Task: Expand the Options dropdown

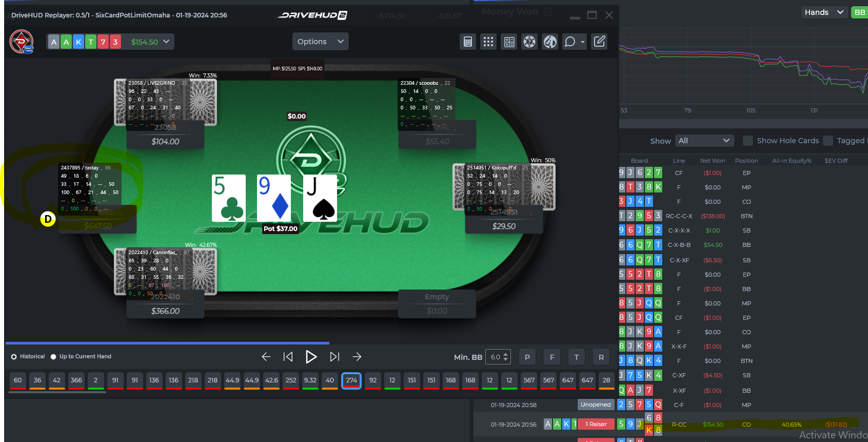Action: [321, 42]
